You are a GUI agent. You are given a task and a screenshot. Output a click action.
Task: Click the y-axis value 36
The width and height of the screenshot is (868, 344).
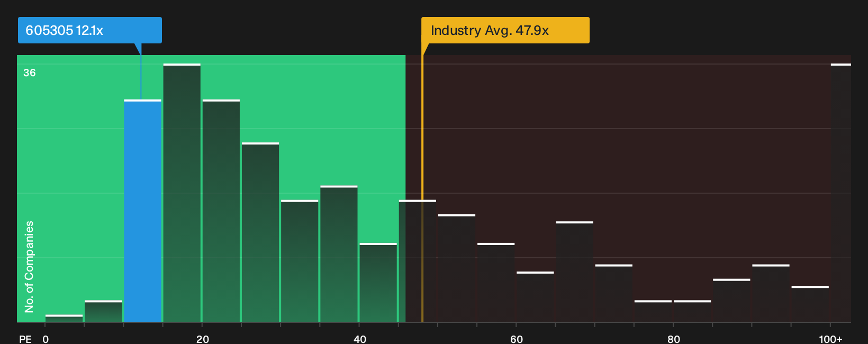coord(30,73)
